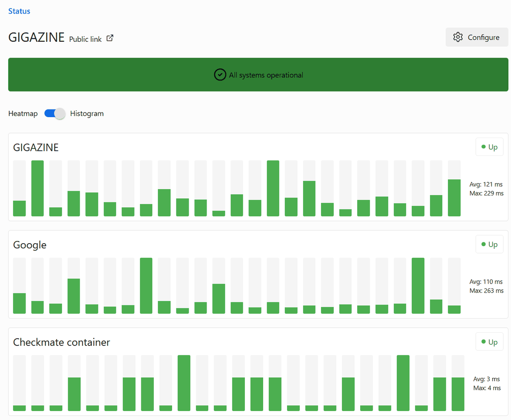Click the Up status badge for GIGAZINE monitor
This screenshot has height=420, width=511.
(489, 147)
